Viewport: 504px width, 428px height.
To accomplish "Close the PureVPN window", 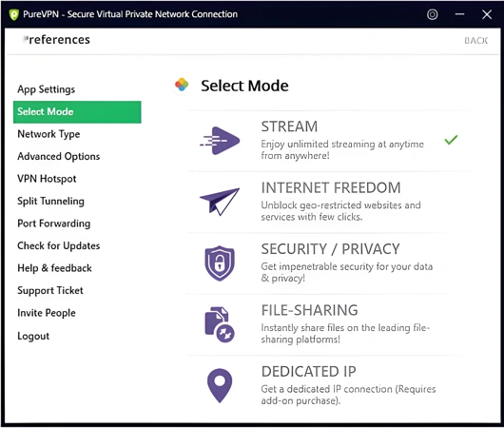I will (x=487, y=14).
